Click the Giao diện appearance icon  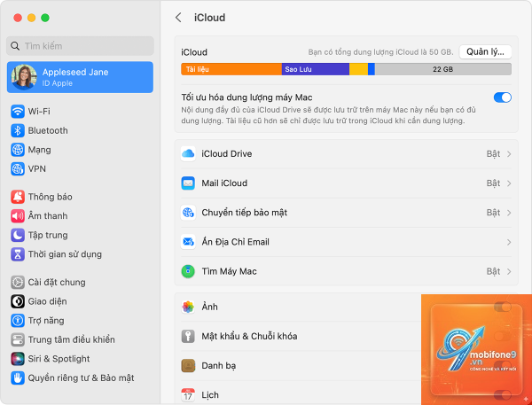18,301
